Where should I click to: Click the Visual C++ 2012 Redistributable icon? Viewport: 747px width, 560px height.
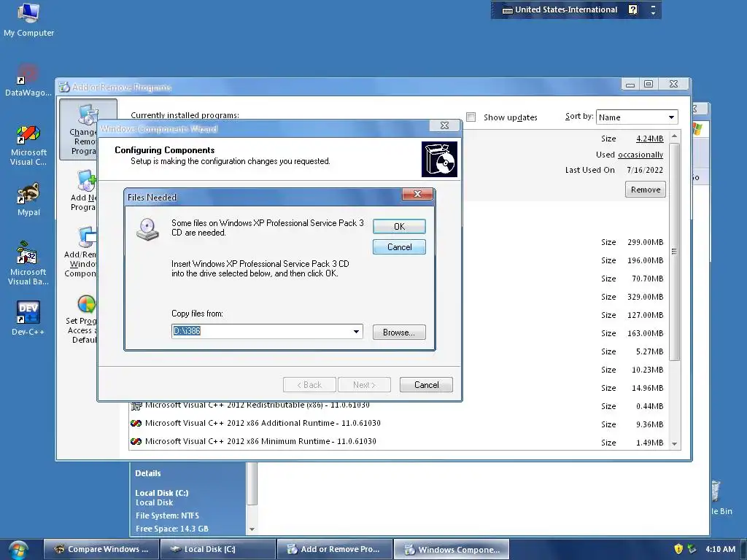coord(136,405)
